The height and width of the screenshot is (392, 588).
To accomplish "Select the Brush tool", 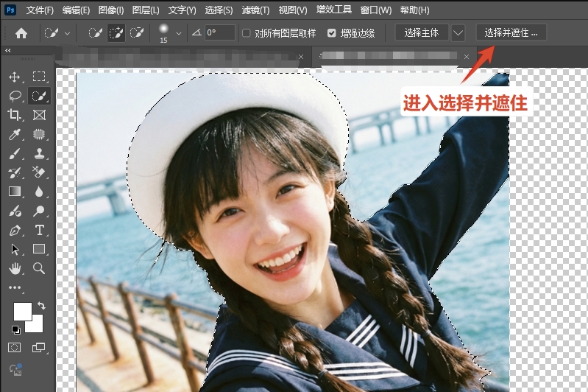I will tap(14, 153).
